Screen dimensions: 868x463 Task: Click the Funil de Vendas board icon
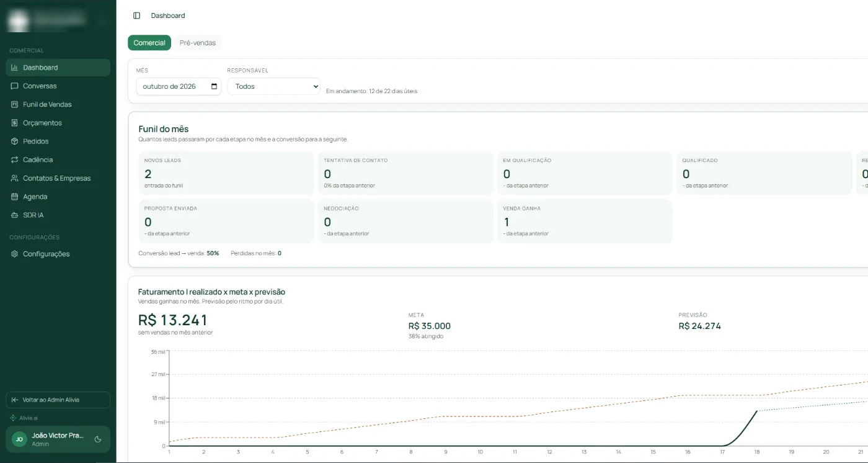pos(15,104)
